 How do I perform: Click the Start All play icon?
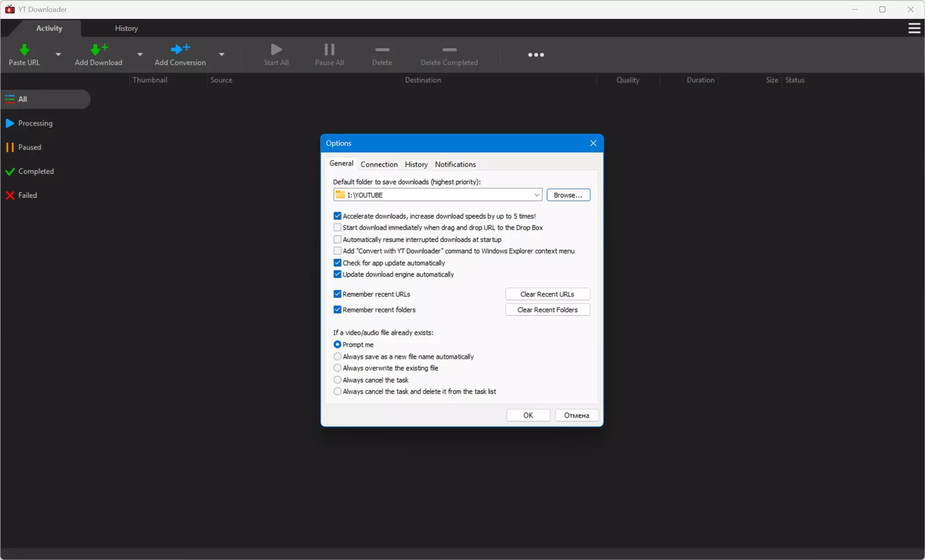click(x=276, y=50)
